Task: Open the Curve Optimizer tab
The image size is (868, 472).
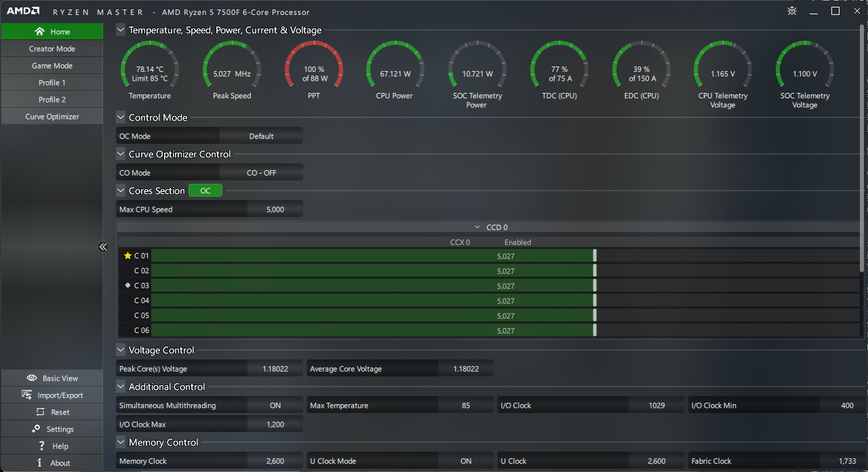Action: (52, 117)
